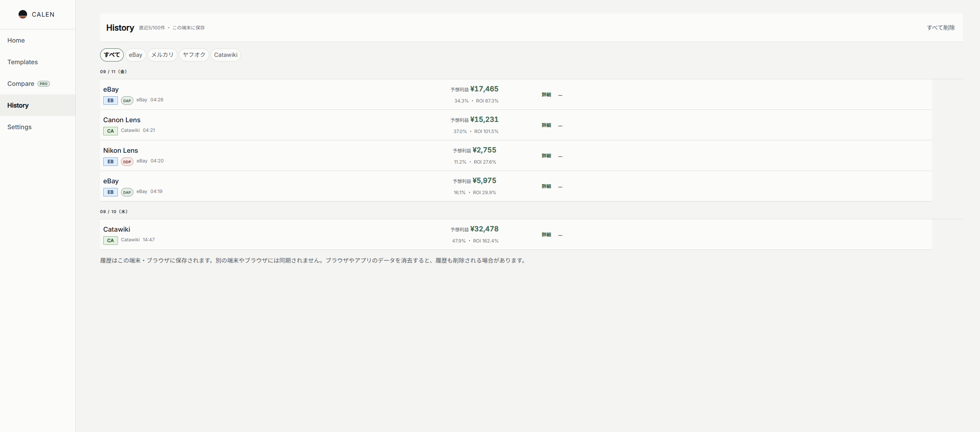Open 詳細 for Catawiki 14:47 entry
Viewport: 980px width, 432px height.
[x=546, y=235]
